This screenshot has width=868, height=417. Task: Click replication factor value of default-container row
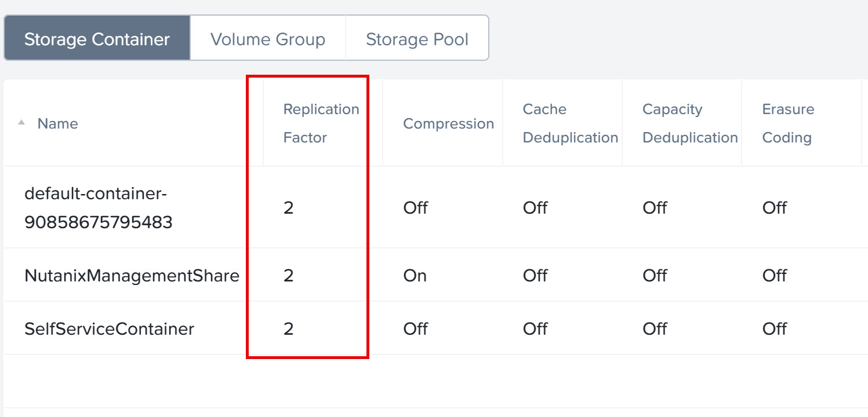click(289, 208)
